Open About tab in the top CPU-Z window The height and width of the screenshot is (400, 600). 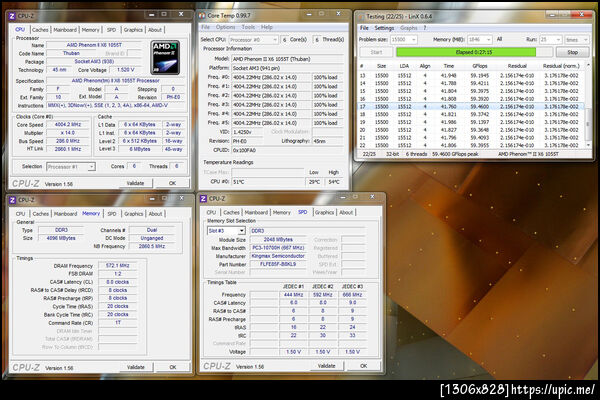pyautogui.click(x=155, y=30)
